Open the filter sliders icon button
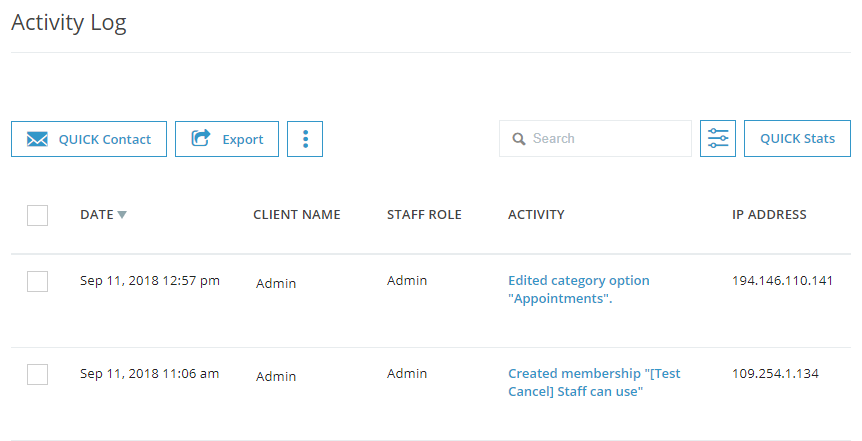This screenshot has height=441, width=862. (718, 139)
